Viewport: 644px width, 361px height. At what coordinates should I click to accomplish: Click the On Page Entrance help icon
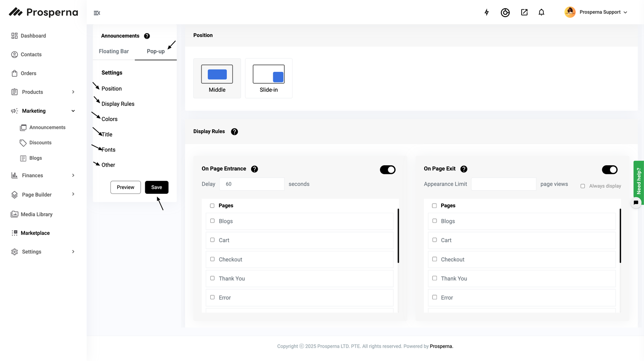pyautogui.click(x=254, y=169)
